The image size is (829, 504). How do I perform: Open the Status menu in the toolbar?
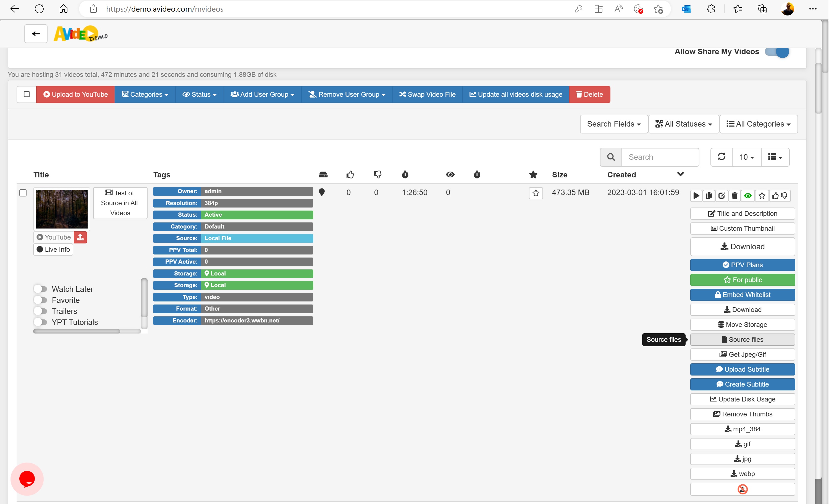coord(199,94)
